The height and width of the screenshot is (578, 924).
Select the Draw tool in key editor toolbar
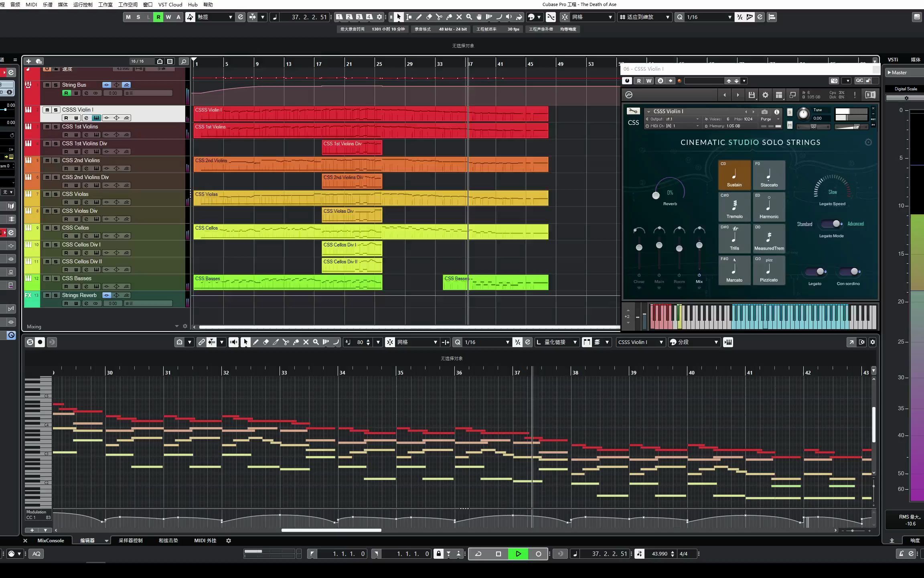click(256, 342)
